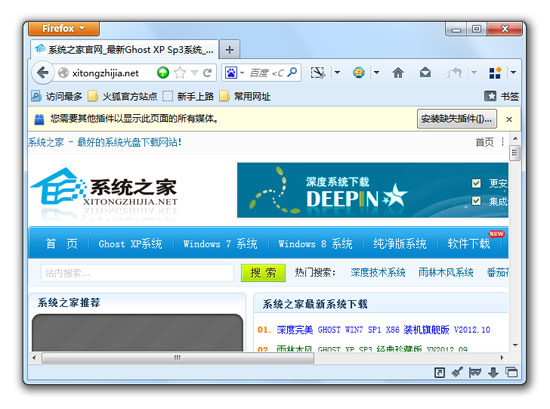Click the colorful squares add-ons icon
The height and width of the screenshot is (409, 550).
tap(495, 73)
